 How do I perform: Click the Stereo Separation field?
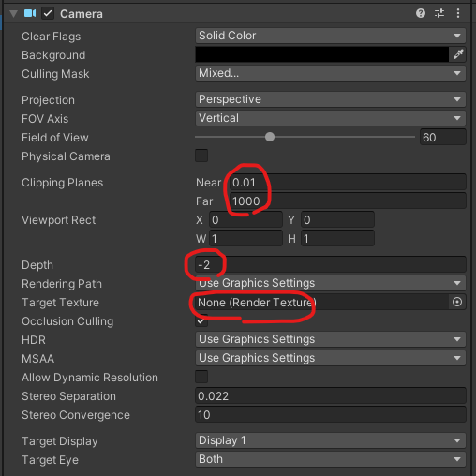(x=331, y=395)
